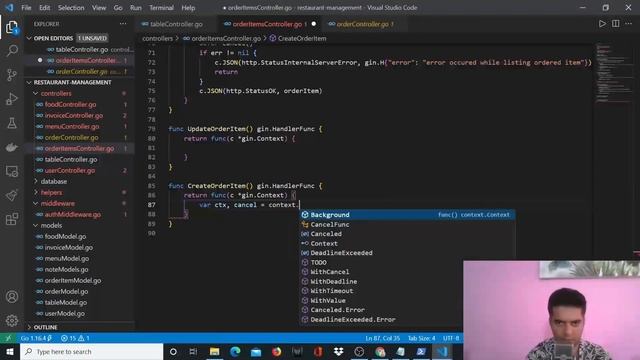The image size is (640, 360).
Task: Click Tab Size: 4 in status bar
Action: tap(421, 338)
